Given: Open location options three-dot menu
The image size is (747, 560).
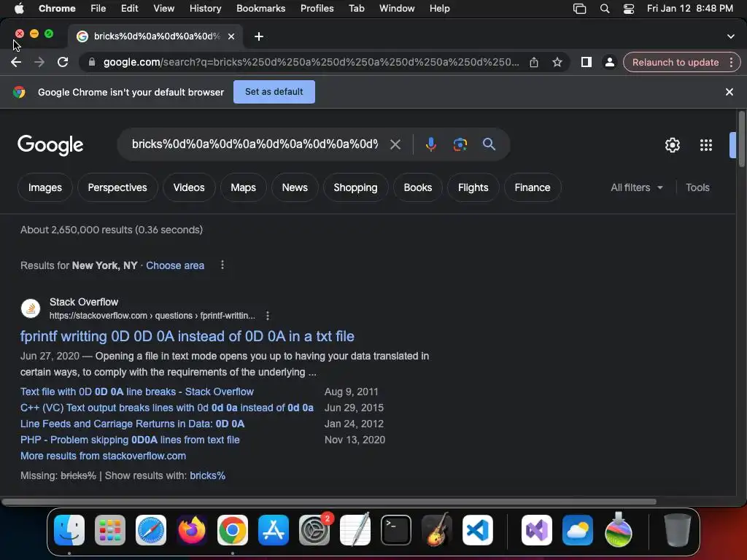Looking at the screenshot, I should click(222, 265).
